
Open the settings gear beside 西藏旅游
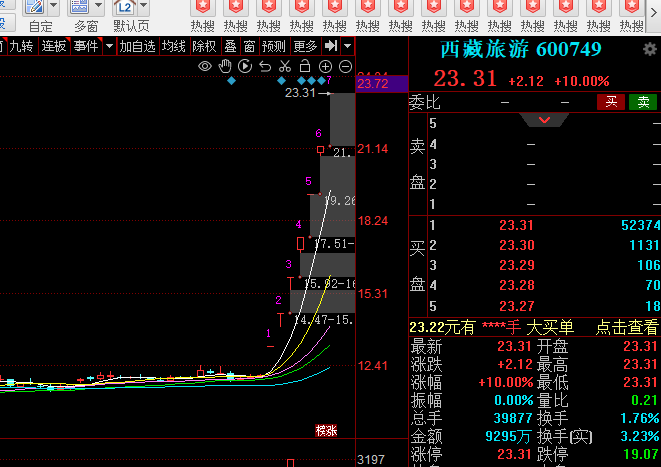650,49
